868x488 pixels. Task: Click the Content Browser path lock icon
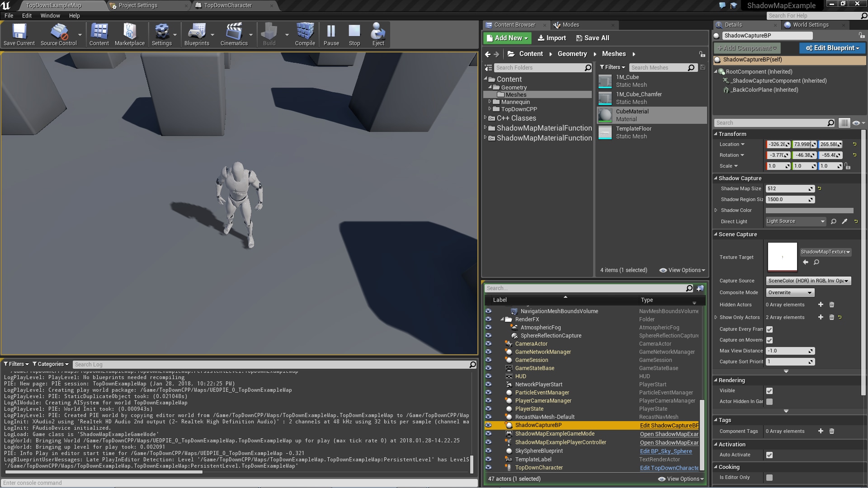(x=702, y=54)
